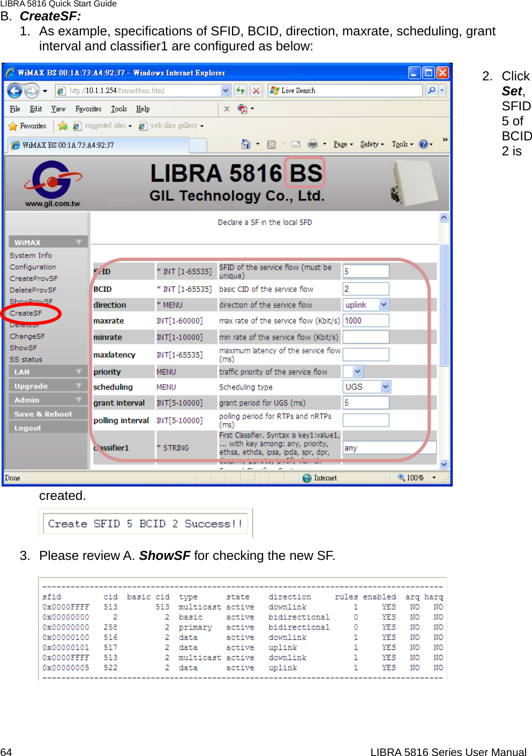Click the RSS feeds icon

pos(272,144)
